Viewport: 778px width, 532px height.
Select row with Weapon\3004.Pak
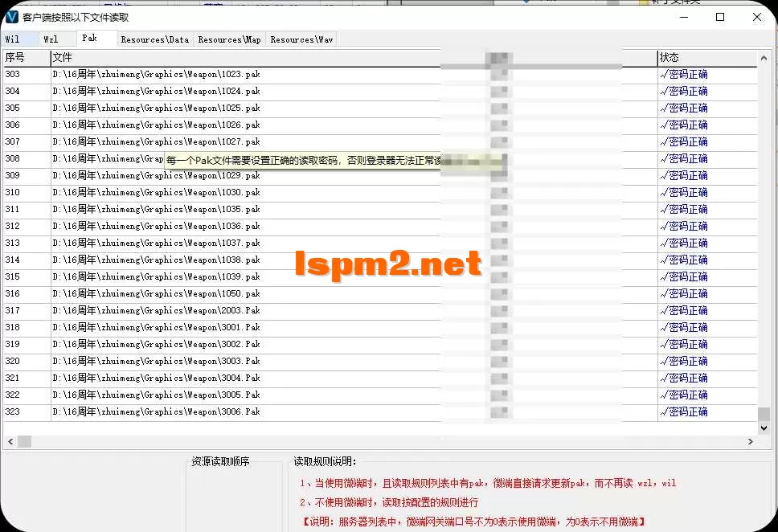pos(381,379)
